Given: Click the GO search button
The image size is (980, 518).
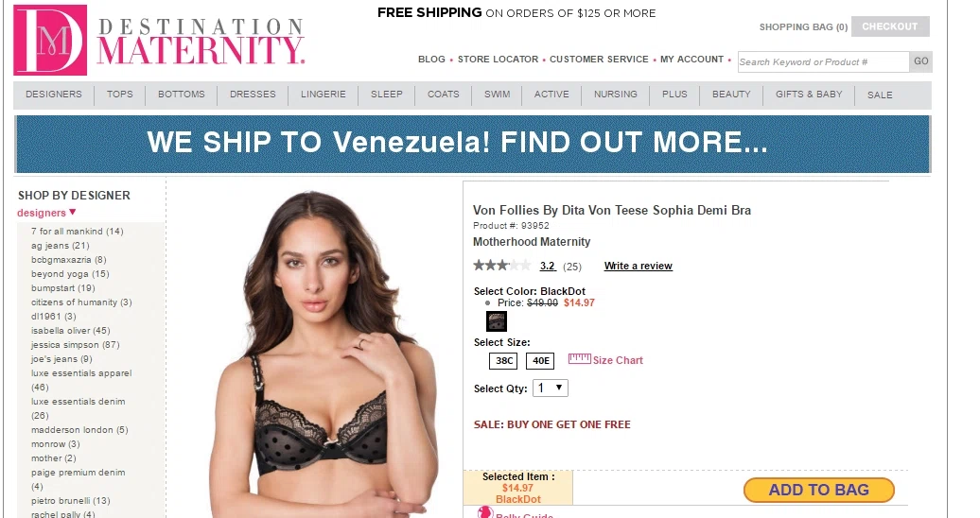Looking at the screenshot, I should point(920,61).
